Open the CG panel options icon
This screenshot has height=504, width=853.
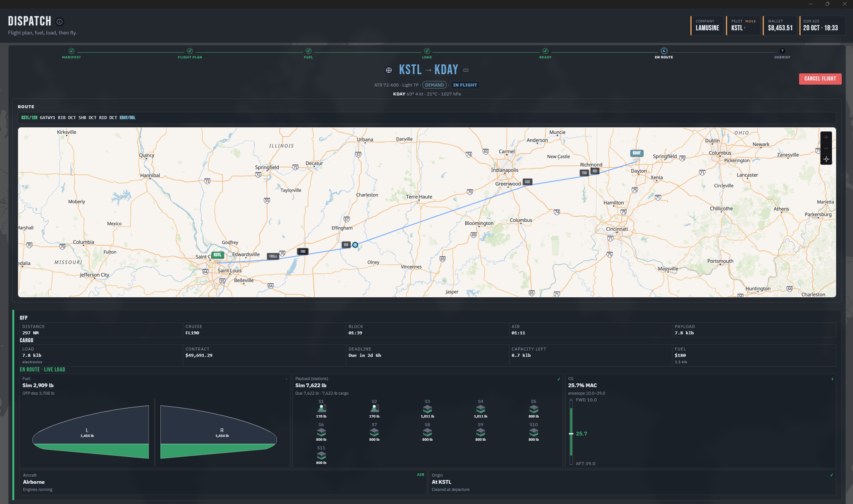(832, 379)
